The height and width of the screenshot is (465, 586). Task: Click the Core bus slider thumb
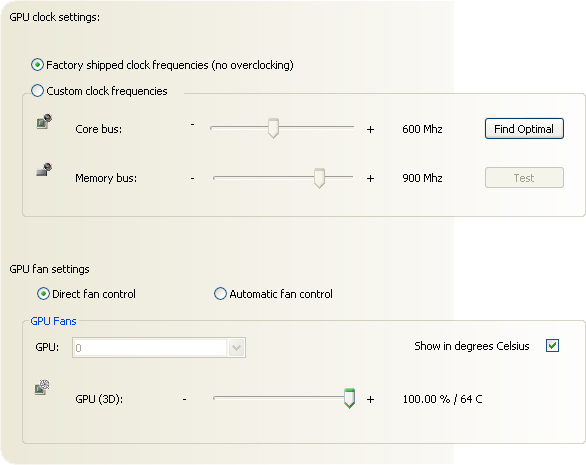click(x=273, y=128)
